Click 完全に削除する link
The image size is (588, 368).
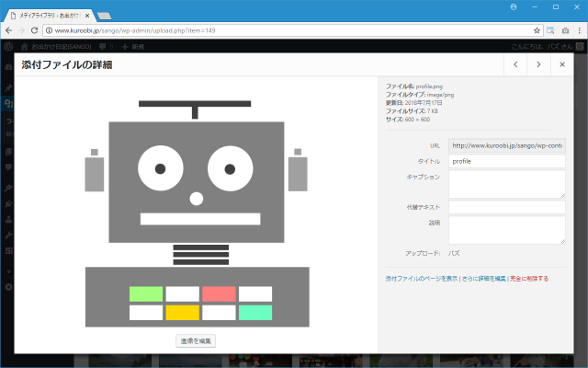(x=529, y=278)
